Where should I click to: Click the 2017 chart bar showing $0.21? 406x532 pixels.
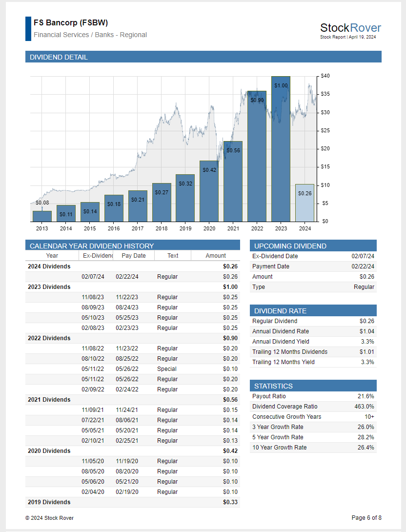point(138,206)
